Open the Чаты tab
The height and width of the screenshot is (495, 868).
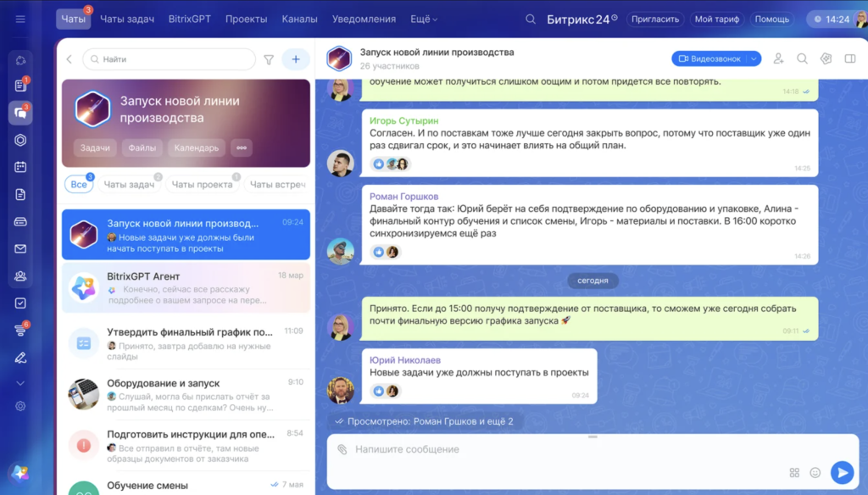tap(73, 19)
